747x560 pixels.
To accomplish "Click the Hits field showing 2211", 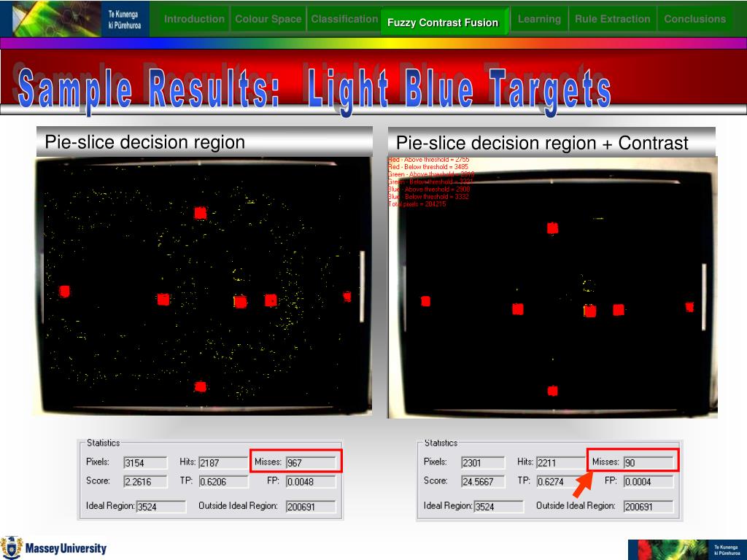I will point(561,462).
